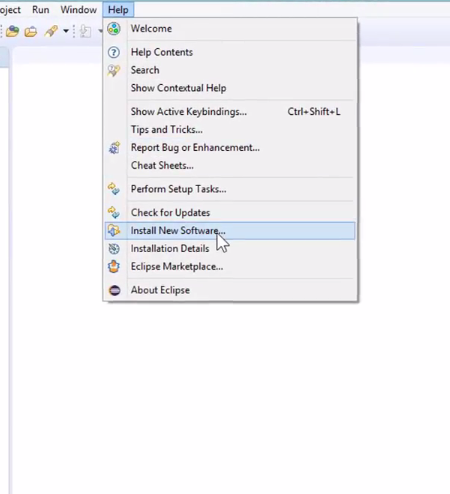Click the Install New Software icon
The image size is (450, 494).
point(114,231)
